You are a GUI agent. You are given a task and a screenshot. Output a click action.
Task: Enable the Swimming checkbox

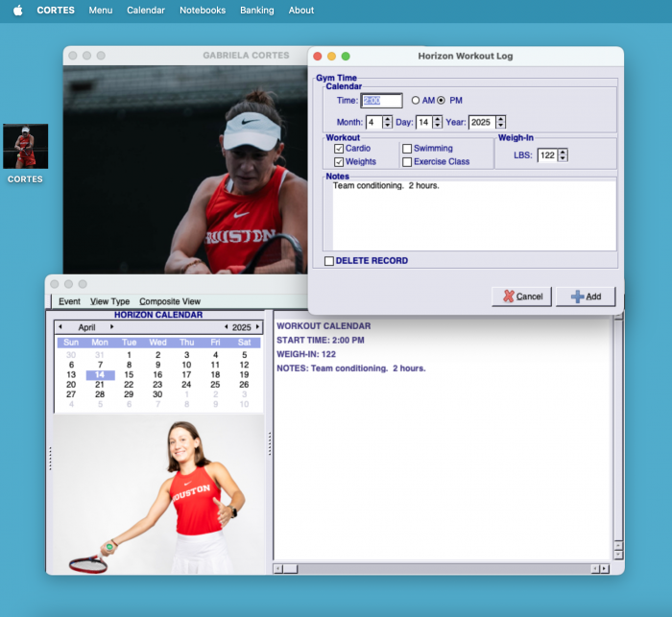407,149
